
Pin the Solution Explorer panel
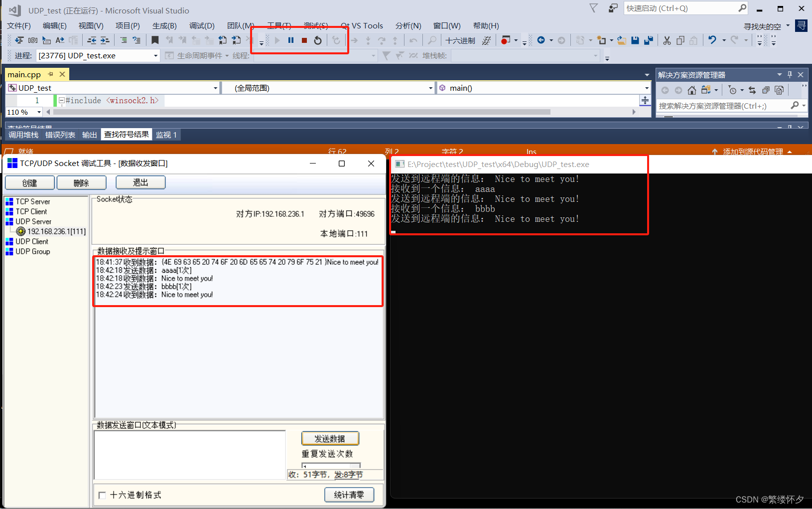tap(790, 75)
